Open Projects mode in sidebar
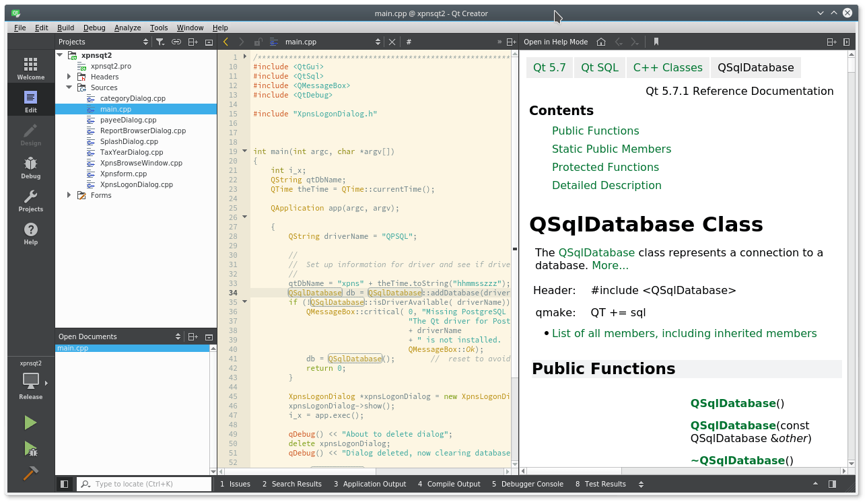The image size is (867, 504). (x=31, y=201)
